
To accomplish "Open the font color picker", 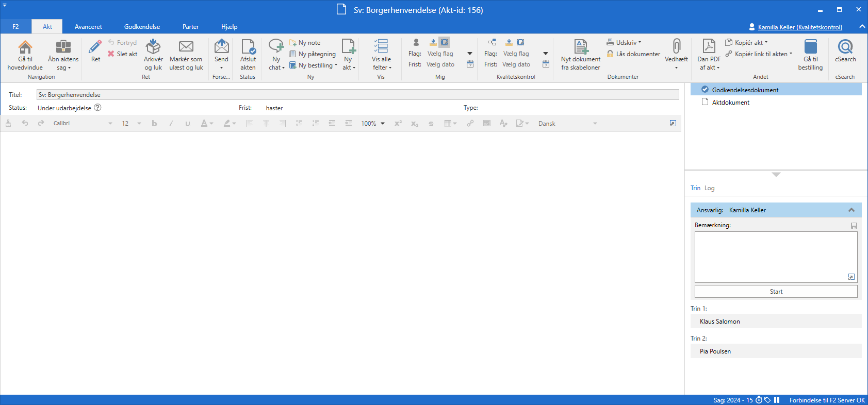I will click(207, 124).
